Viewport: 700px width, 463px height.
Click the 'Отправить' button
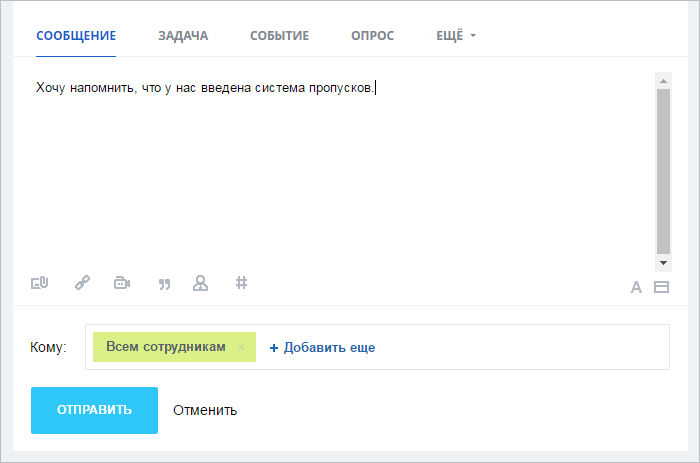(94, 410)
